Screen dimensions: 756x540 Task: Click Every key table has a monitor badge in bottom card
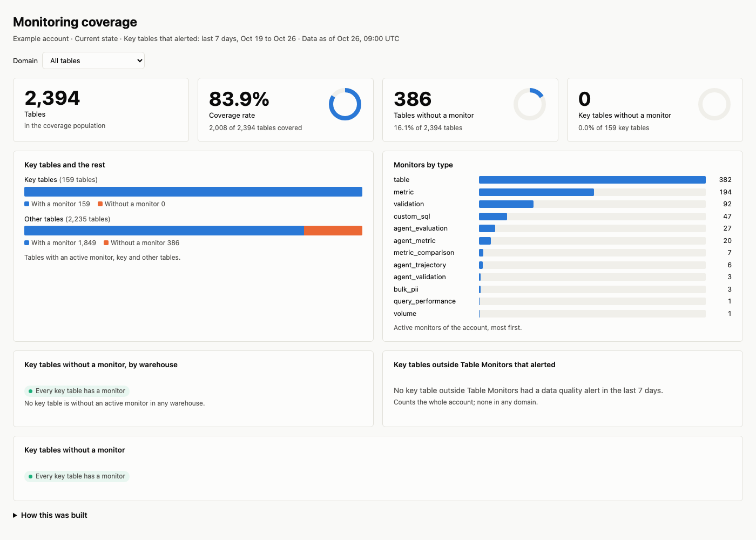[77, 476]
